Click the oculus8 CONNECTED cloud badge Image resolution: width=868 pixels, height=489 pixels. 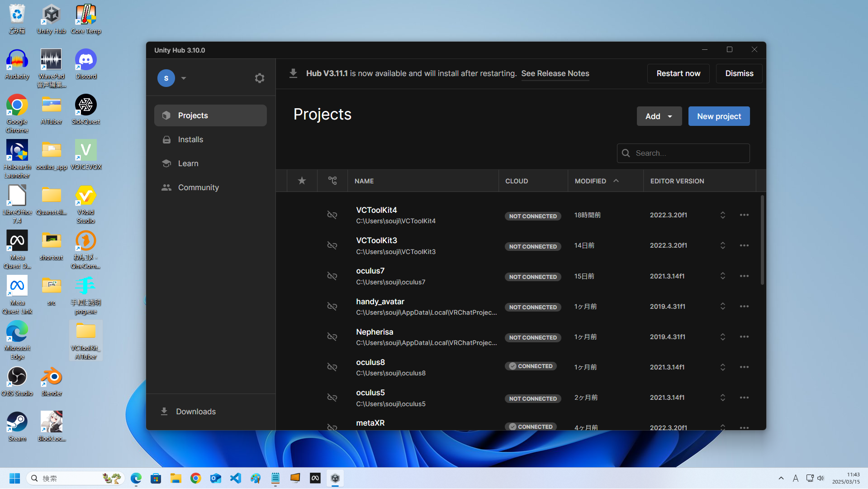(x=531, y=366)
